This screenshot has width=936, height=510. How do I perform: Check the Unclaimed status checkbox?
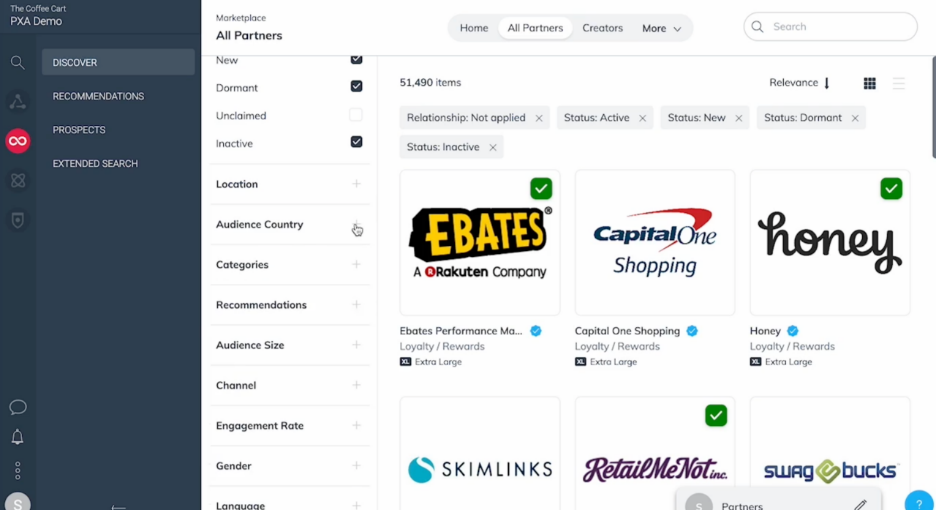point(356,115)
